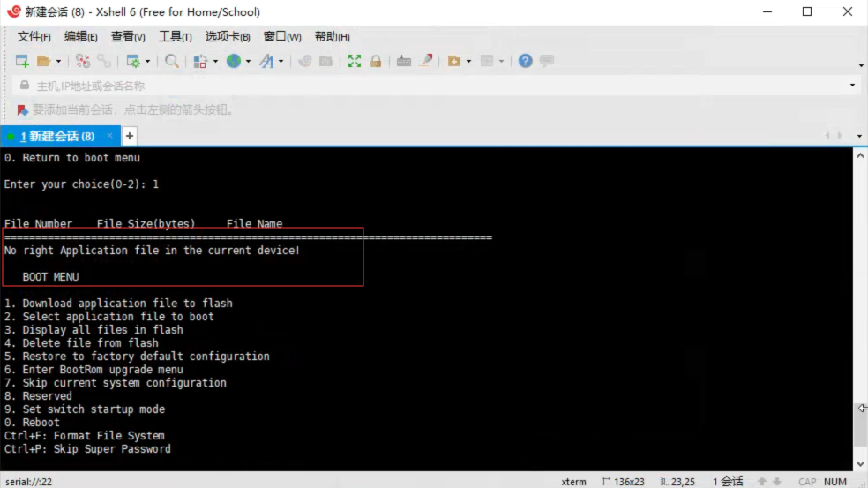Click the NUM indicator in status bar

tap(835, 482)
